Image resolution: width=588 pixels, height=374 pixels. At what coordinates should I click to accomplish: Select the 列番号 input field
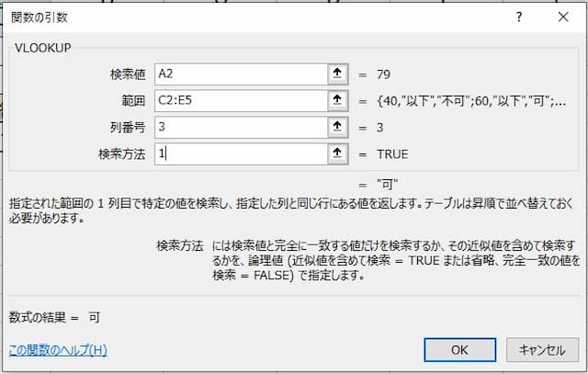(241, 127)
